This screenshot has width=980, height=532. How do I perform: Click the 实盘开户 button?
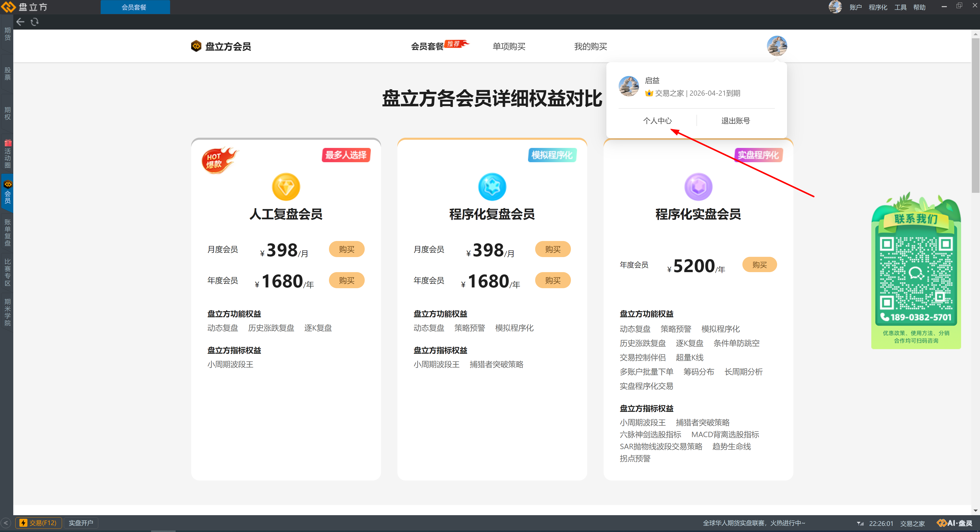click(81, 523)
